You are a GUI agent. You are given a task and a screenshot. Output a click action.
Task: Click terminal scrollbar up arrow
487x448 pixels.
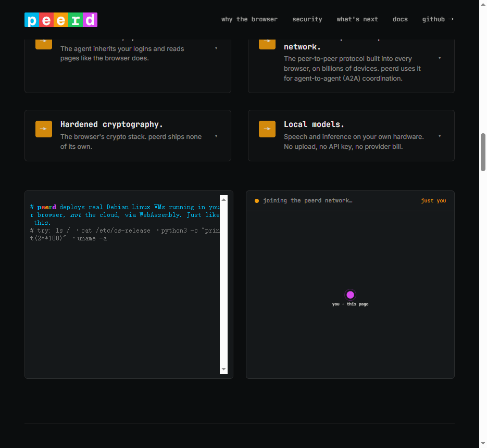(x=223, y=199)
